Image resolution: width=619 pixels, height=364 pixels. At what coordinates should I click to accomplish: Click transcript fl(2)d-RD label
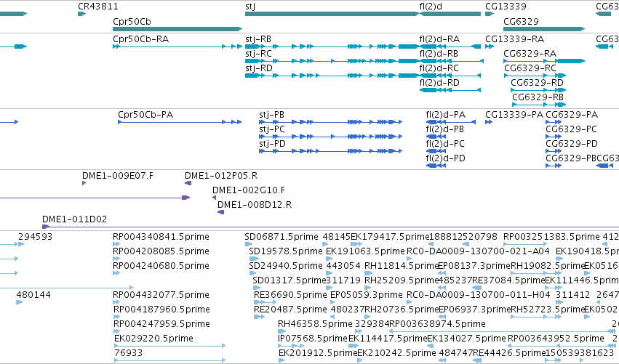click(x=439, y=83)
